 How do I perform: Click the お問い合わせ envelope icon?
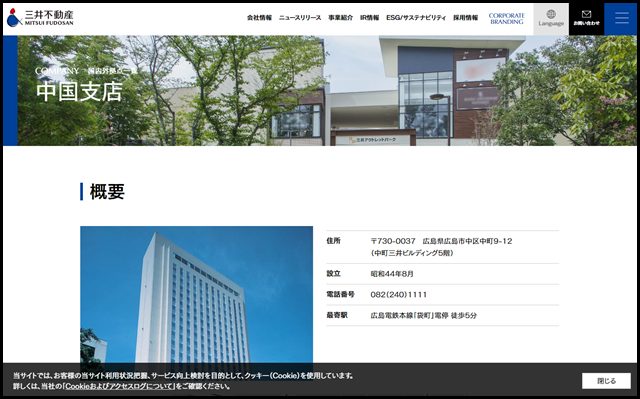pos(586,19)
